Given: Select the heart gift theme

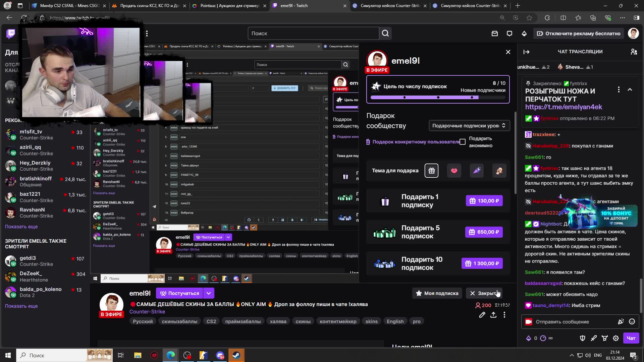Looking at the screenshot, I should 454,171.
